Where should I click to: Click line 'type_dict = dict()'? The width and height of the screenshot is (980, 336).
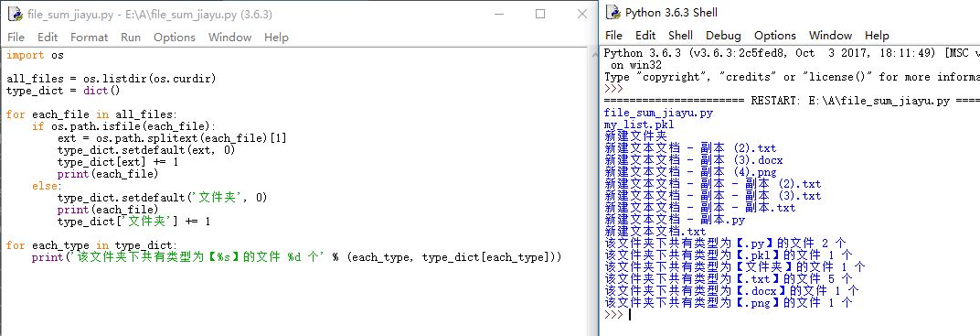(x=62, y=91)
